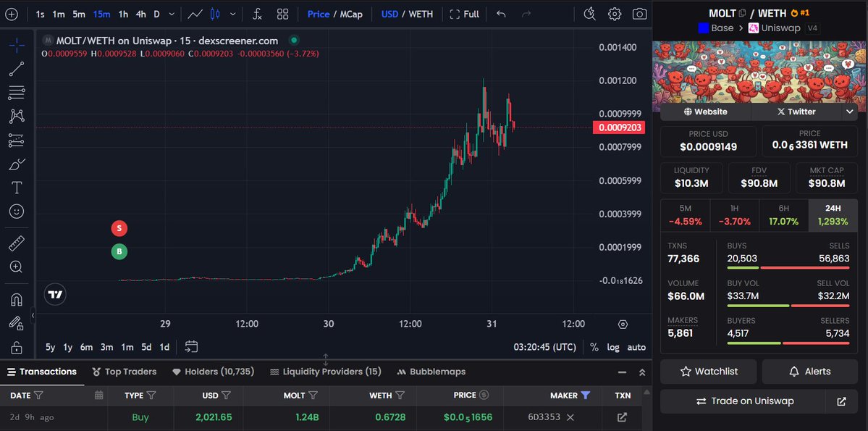Expand more social links chevron

click(850, 112)
